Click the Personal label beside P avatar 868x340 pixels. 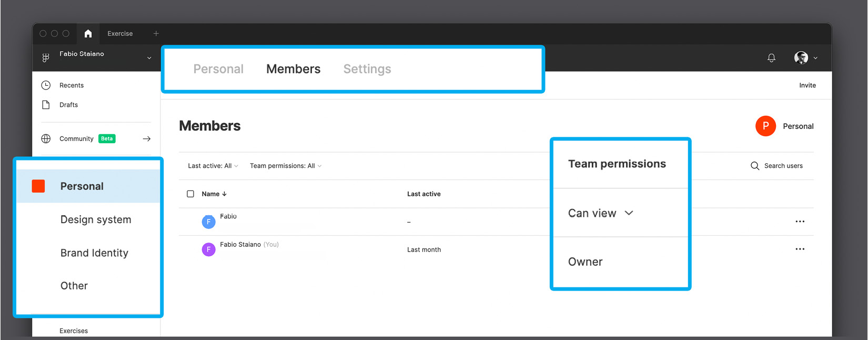click(x=798, y=126)
